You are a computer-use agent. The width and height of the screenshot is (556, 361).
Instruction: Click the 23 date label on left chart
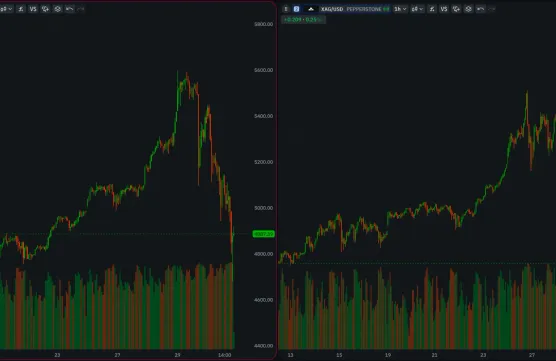coord(57,355)
